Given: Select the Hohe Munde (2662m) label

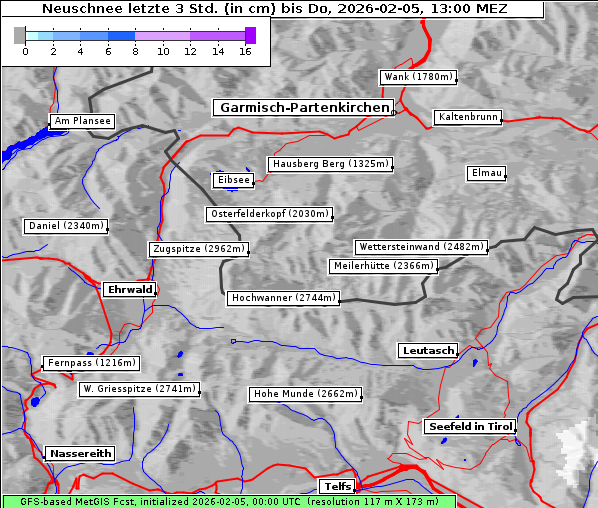Looking at the screenshot, I should coord(305,394).
